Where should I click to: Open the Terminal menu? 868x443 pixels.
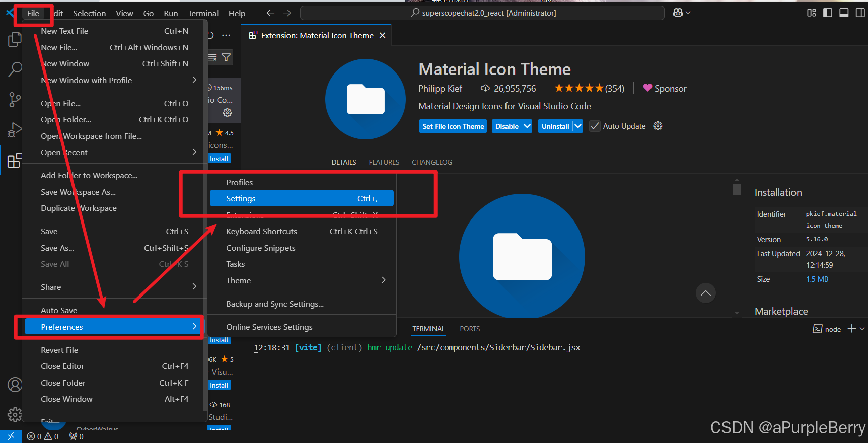click(x=203, y=13)
